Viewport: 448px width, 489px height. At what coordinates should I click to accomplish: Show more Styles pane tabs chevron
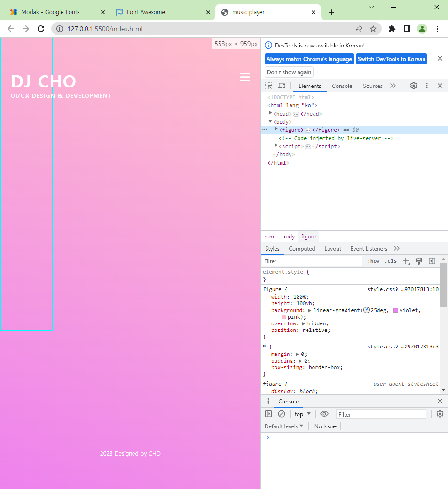pyautogui.click(x=397, y=248)
